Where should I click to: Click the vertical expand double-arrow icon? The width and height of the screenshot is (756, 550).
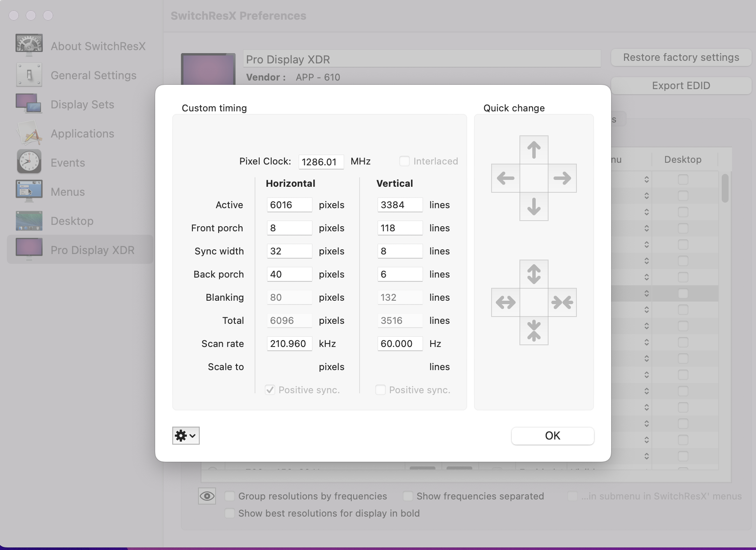coord(534,274)
